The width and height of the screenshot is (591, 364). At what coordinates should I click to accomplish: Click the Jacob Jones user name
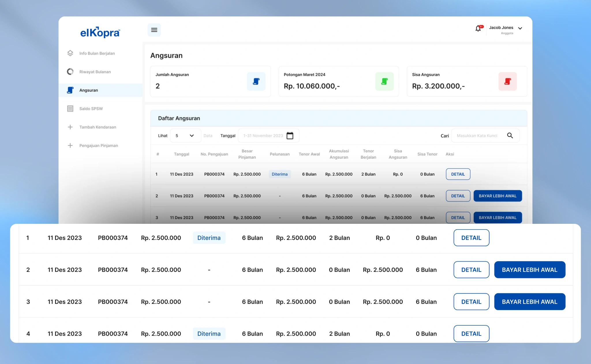coord(501,28)
